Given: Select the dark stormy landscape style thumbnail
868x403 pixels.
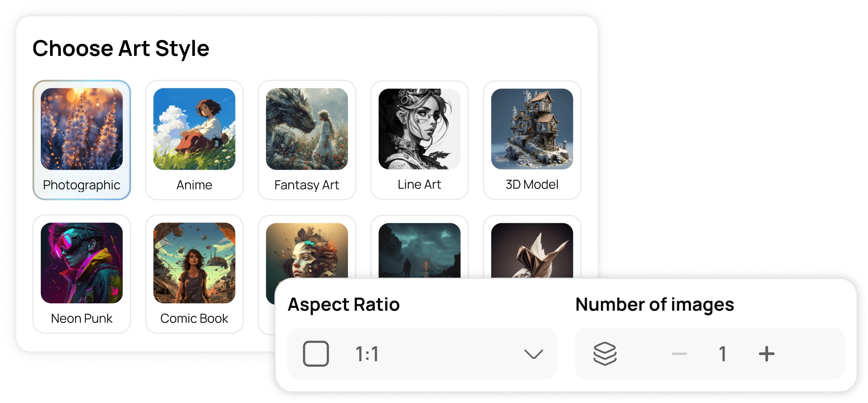Looking at the screenshot, I should [419, 250].
